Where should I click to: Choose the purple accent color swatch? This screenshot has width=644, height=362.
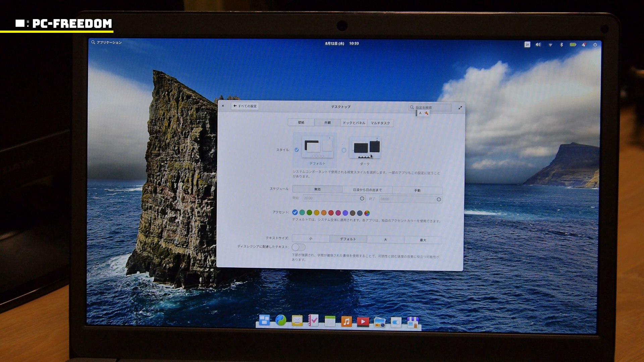pos(345,213)
